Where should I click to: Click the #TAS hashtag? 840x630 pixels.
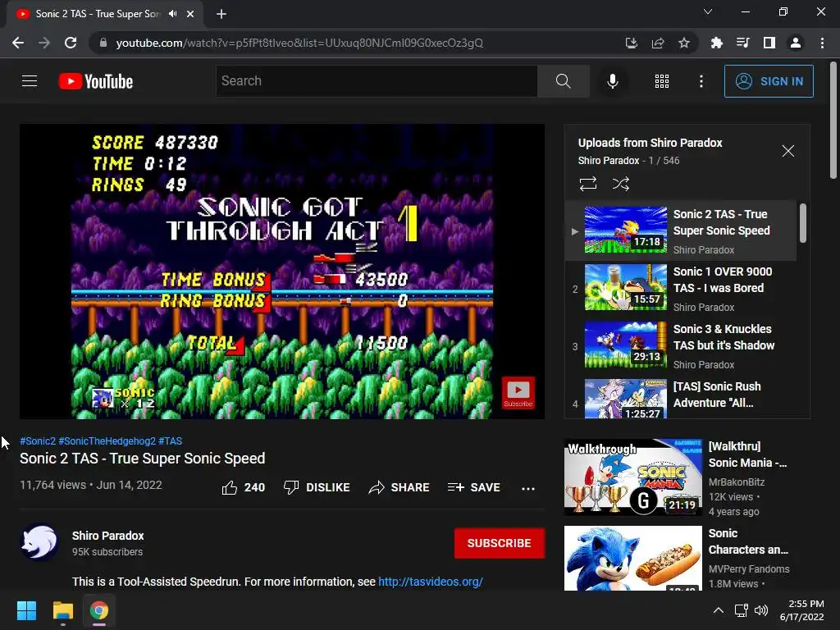[x=171, y=441]
